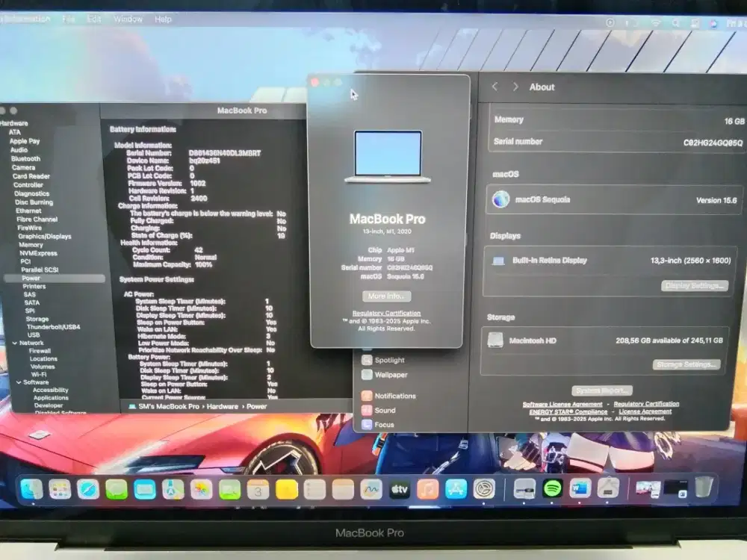
Task: Select Thunderbolt/USB4 in the sidebar
Action: coord(53,327)
